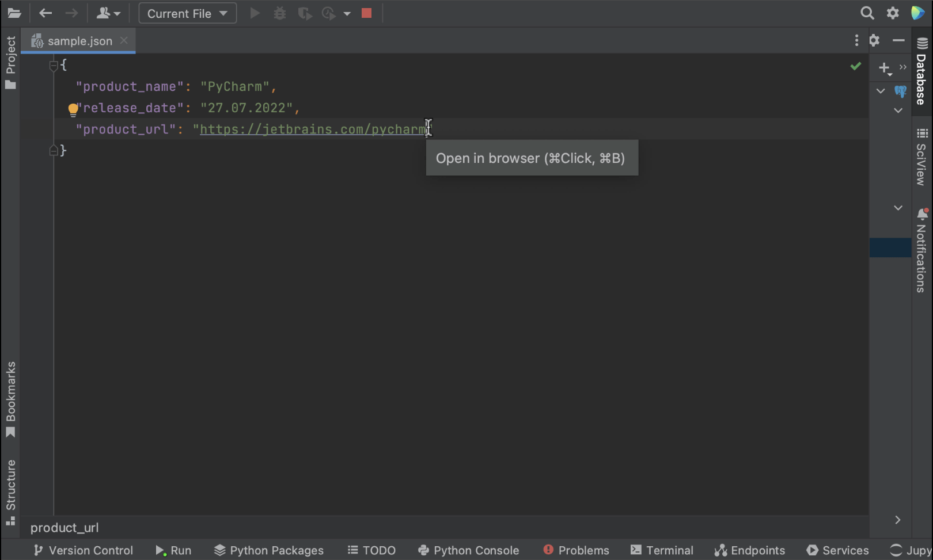Collapse the JSON object at opening brace

(x=54, y=66)
